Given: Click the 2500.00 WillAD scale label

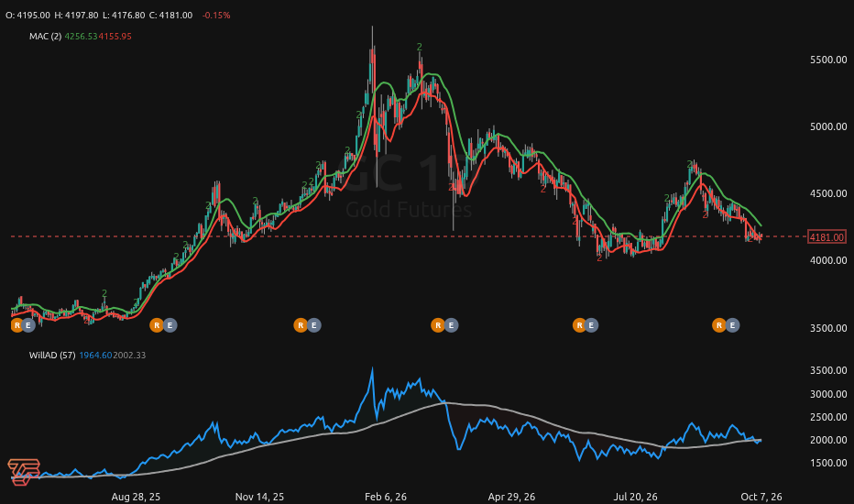Looking at the screenshot, I should click(x=828, y=417).
